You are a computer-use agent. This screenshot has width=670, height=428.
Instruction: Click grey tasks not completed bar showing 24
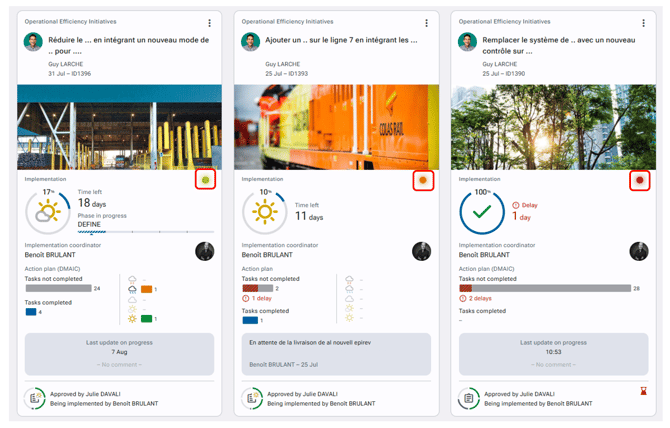point(59,288)
